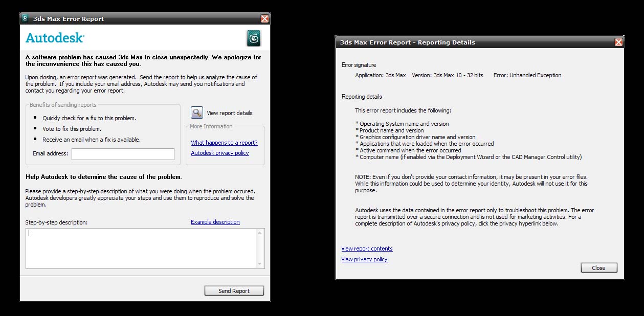Click the '3ds Max Error Report' window title
The image size is (644, 316).
coord(69,19)
